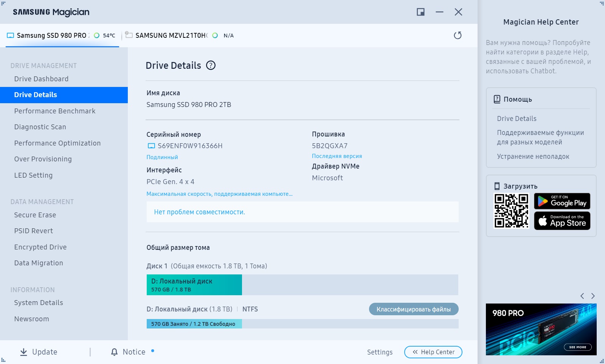
Task: Click the refresh drives icon
Action: pos(458,35)
